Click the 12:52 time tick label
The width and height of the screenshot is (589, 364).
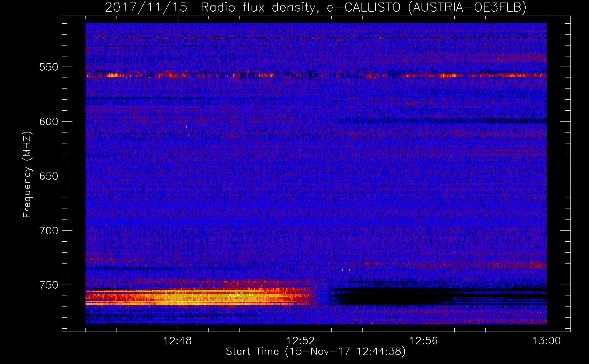point(301,341)
